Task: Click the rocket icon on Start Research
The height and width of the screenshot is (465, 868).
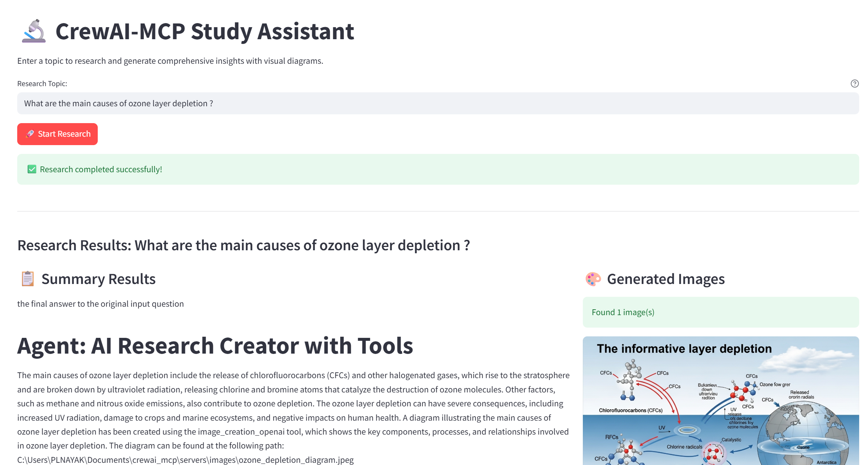Action: point(30,134)
